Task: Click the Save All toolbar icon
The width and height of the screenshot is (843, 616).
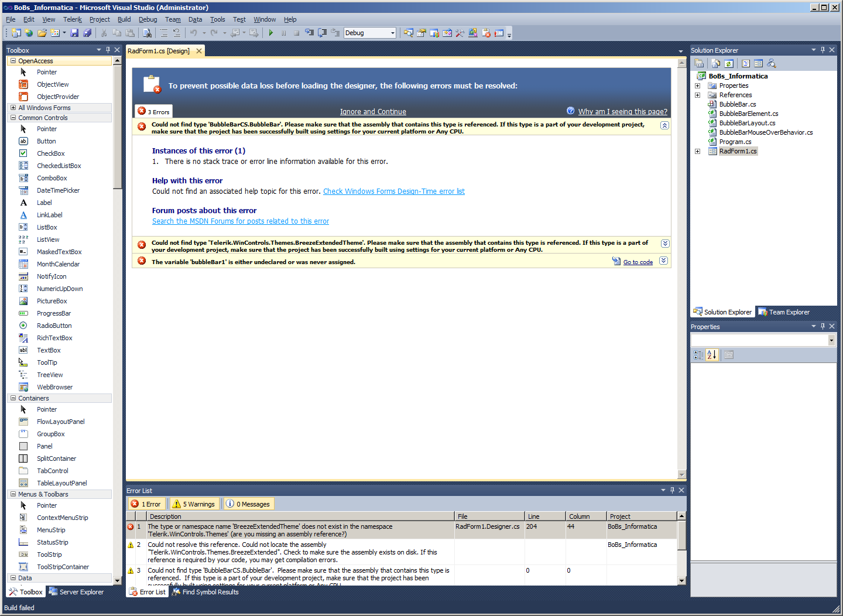Action: (87, 33)
